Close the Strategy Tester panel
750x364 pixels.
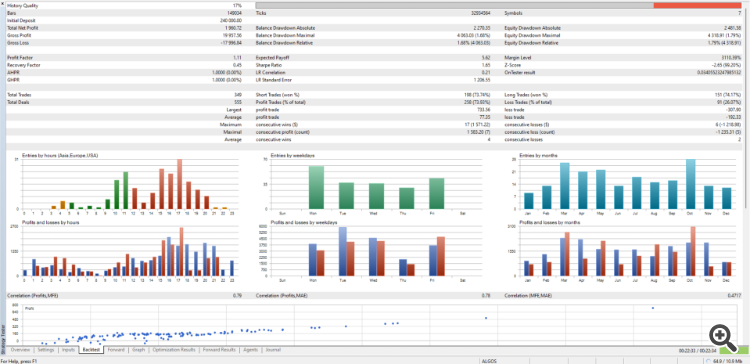click(x=2, y=2)
